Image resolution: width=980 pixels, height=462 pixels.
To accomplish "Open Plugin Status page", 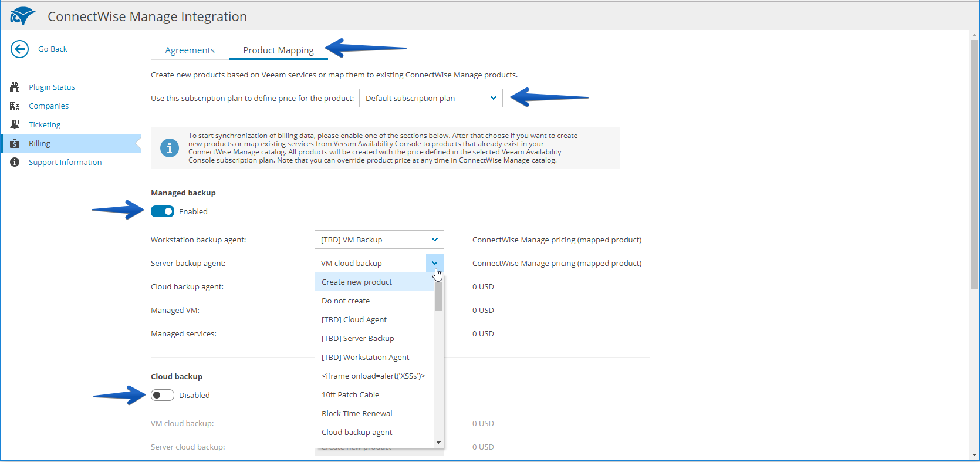I will click(52, 87).
